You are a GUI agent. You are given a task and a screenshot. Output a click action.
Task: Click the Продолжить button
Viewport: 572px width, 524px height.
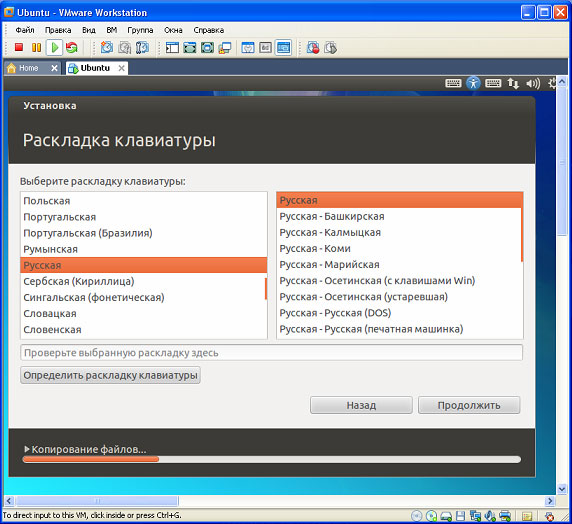click(x=469, y=405)
